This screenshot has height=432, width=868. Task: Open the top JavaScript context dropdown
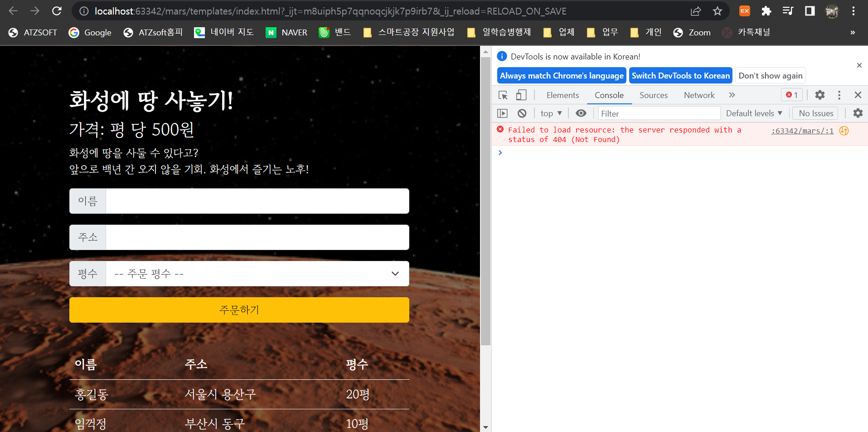tap(551, 113)
